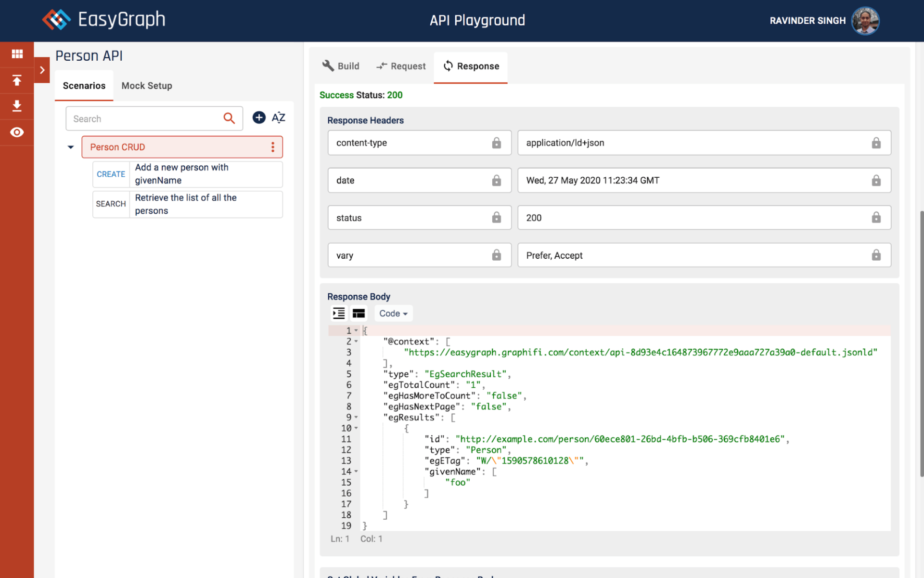Open the Code mode dropdown

393,314
